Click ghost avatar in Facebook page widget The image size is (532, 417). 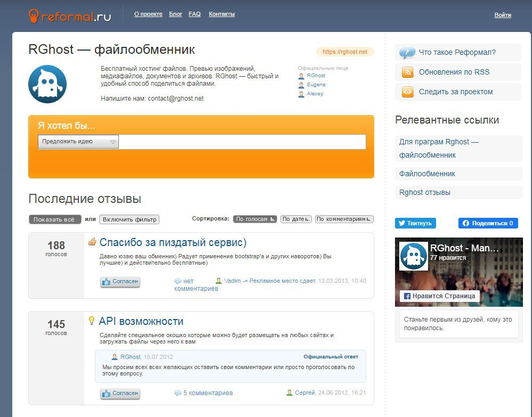(413, 256)
